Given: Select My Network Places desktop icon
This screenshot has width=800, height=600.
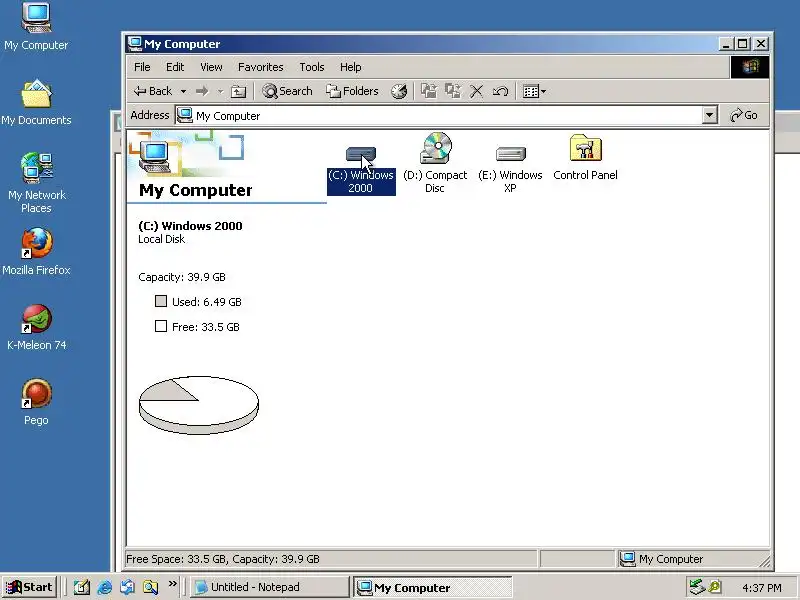Looking at the screenshot, I should tap(36, 183).
